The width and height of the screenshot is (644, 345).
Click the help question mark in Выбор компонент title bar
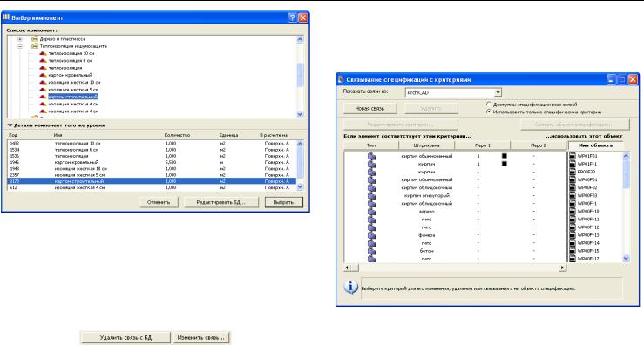click(292, 17)
